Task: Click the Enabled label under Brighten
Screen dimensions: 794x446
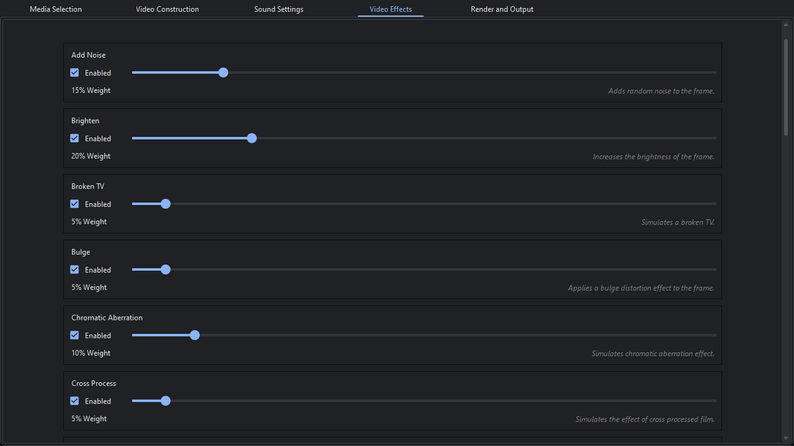Action: [x=98, y=139]
